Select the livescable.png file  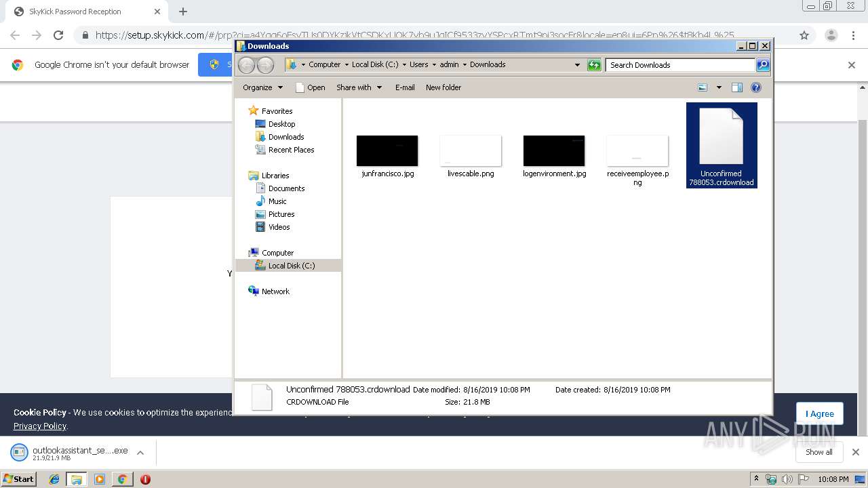471,157
